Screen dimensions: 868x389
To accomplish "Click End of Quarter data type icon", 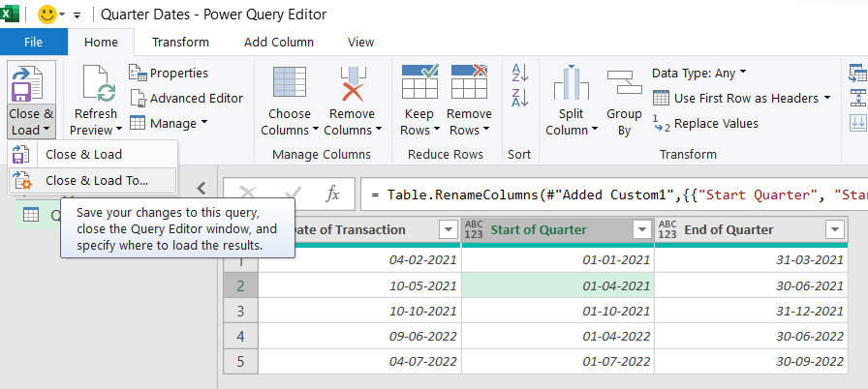I will coord(667,230).
